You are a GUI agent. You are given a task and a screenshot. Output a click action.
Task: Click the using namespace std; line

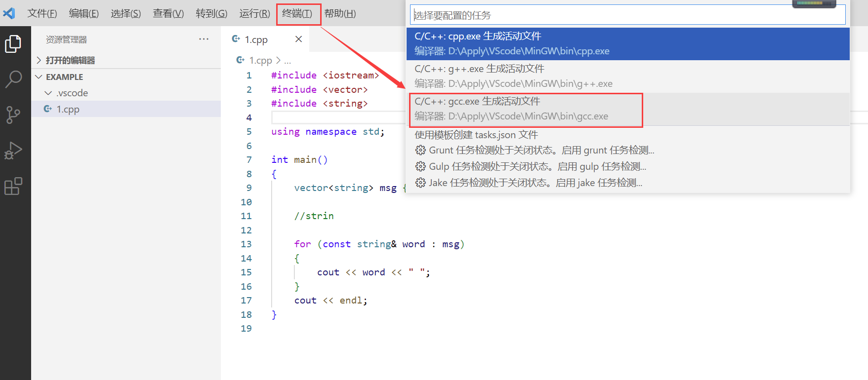coord(328,131)
